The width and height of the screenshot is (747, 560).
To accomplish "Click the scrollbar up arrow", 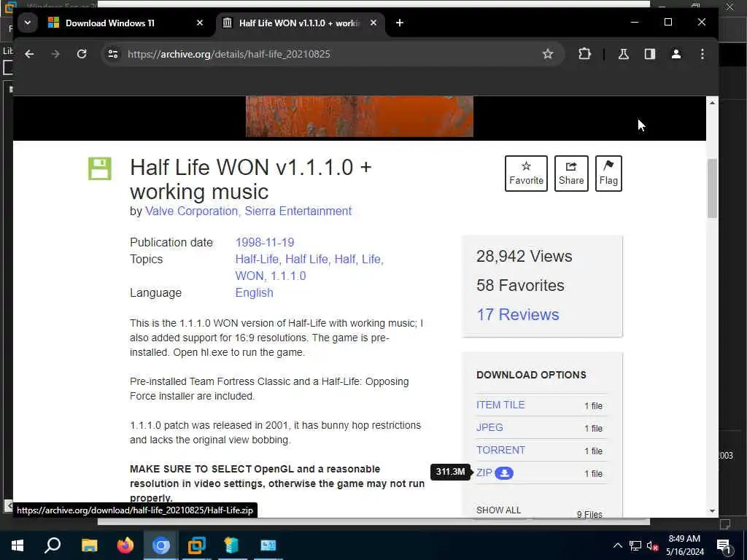I will coord(712,103).
